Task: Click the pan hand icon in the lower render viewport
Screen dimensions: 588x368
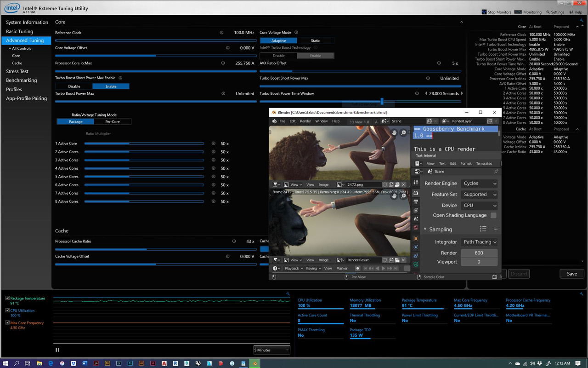Action: click(394, 196)
